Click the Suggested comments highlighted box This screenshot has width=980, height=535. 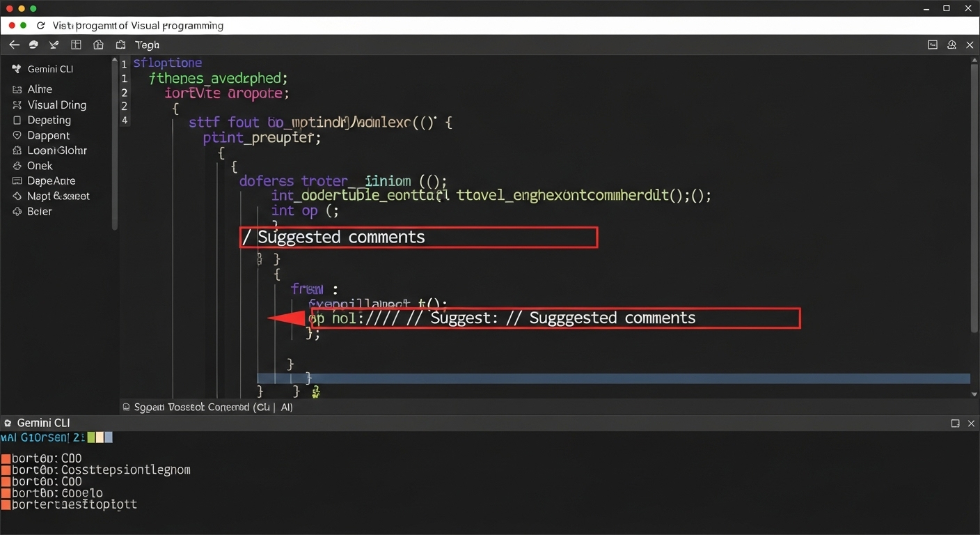(x=418, y=237)
